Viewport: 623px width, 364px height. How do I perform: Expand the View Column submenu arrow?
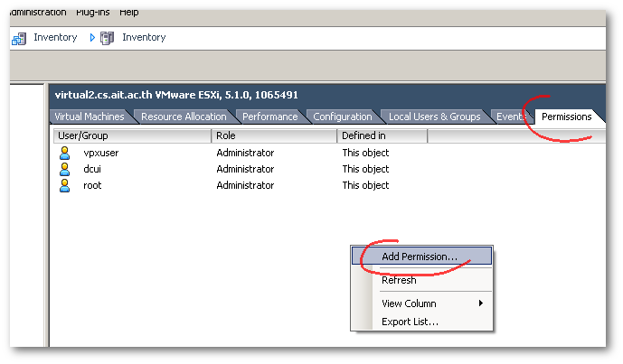tap(481, 303)
